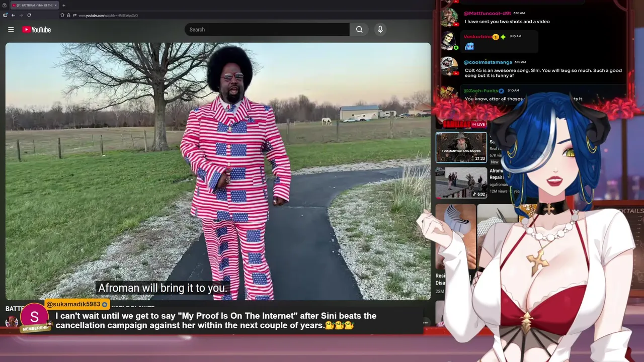Screen dimensions: 644x362
Task: Click @coolmastamanga chat username
Action: pos(488,62)
